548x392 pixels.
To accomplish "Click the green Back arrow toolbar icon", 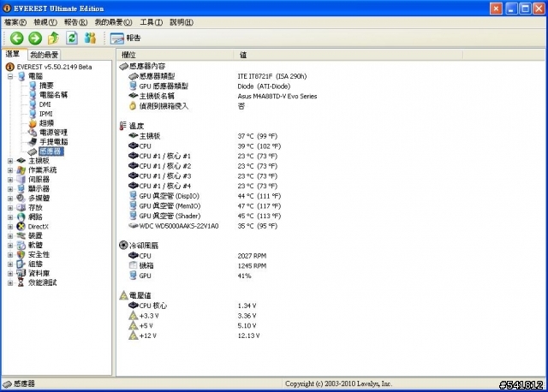I will pos(16,38).
